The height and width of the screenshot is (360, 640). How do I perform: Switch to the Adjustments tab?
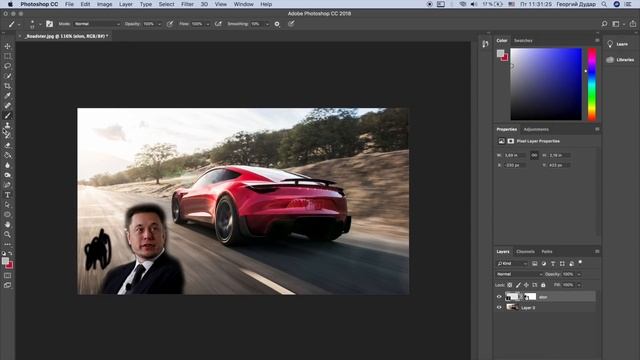coord(536,129)
